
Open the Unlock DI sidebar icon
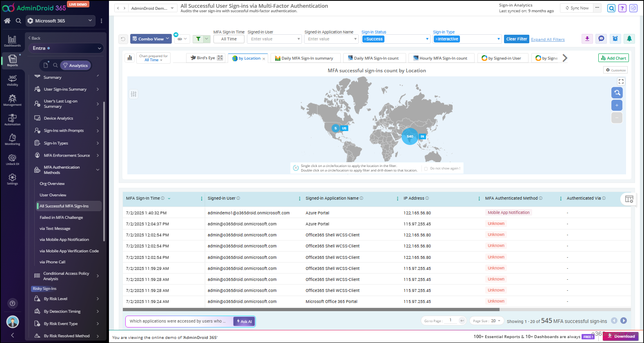tap(12, 159)
